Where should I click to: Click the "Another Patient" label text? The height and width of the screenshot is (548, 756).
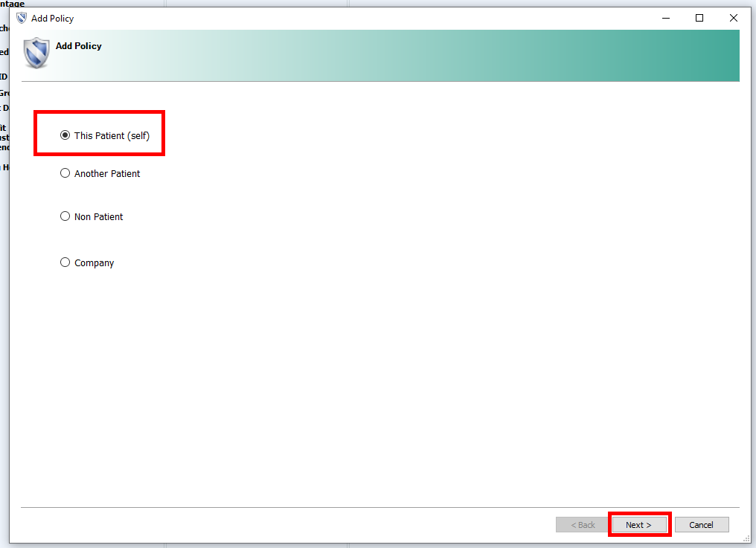[107, 174]
